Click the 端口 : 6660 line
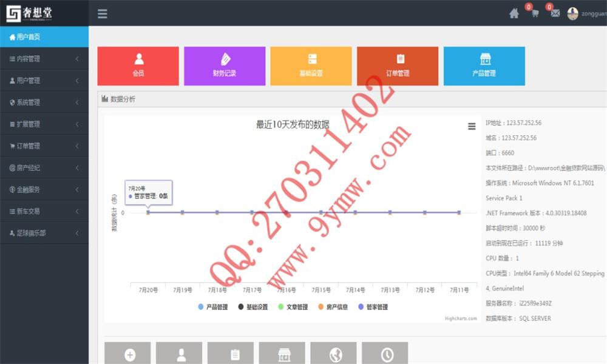The height and width of the screenshot is (364, 607). pos(500,153)
